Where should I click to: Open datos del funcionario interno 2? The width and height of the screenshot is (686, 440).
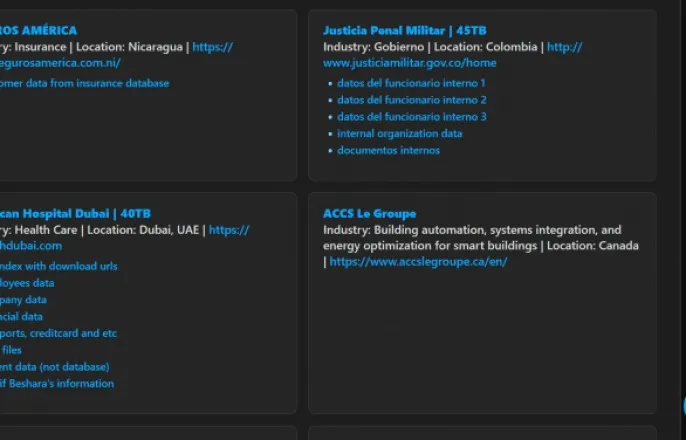point(412,100)
